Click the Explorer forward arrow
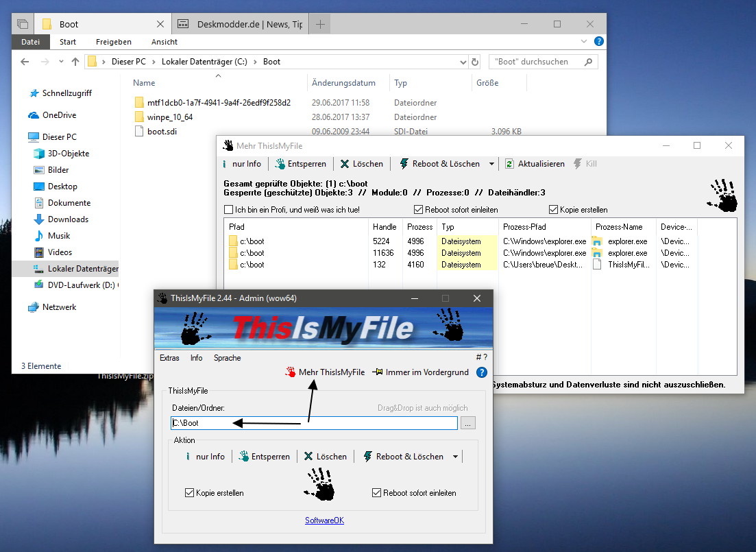 (x=45, y=62)
